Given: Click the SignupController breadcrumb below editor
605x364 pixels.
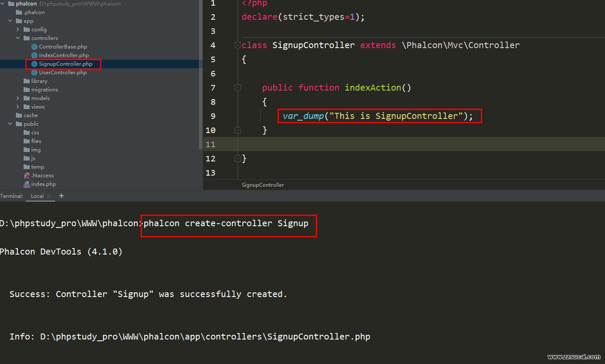Looking at the screenshot, I should coord(263,185).
